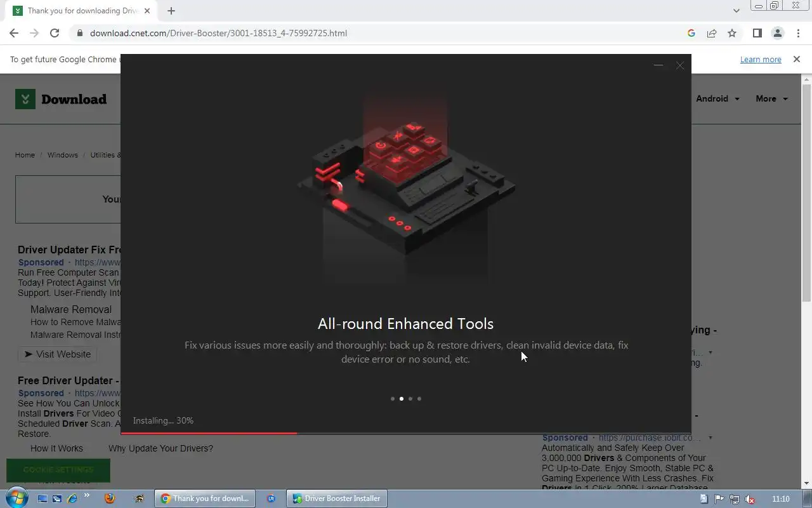Switch to Chrome taskbar button
The image size is (812, 508).
[205, 498]
